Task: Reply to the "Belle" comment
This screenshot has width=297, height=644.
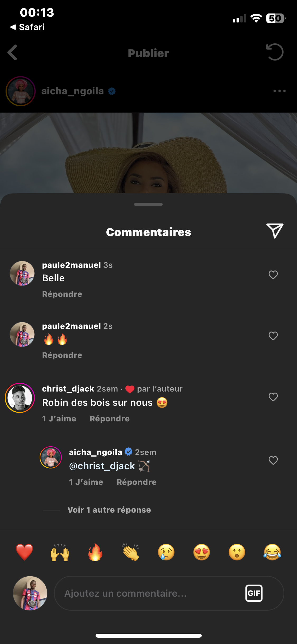Action: click(x=62, y=294)
